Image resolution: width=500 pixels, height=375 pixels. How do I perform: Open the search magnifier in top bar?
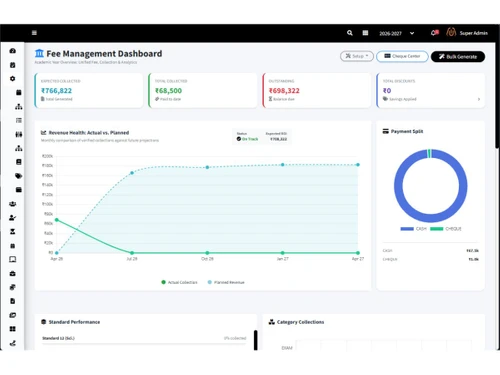pyautogui.click(x=350, y=33)
